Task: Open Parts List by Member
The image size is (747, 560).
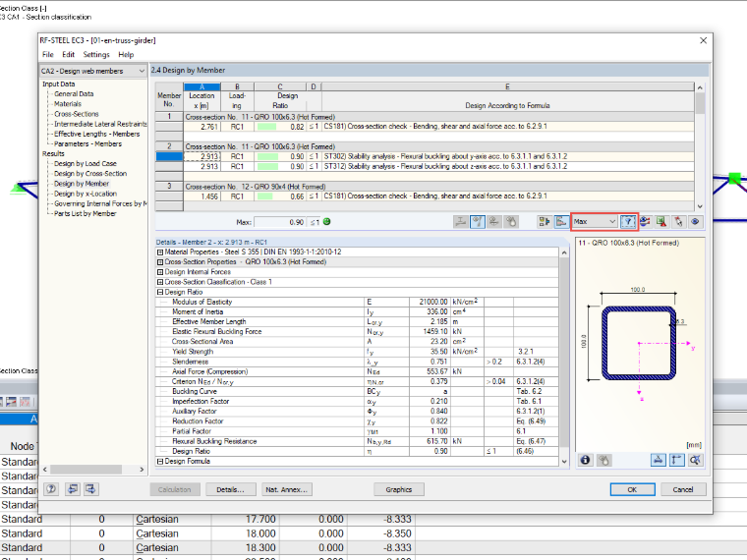Action: [86, 213]
